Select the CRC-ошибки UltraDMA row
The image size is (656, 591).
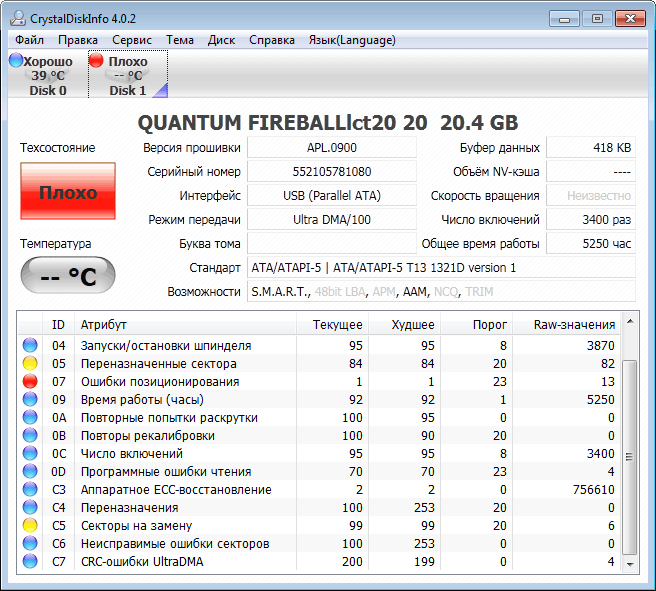tap(319, 561)
